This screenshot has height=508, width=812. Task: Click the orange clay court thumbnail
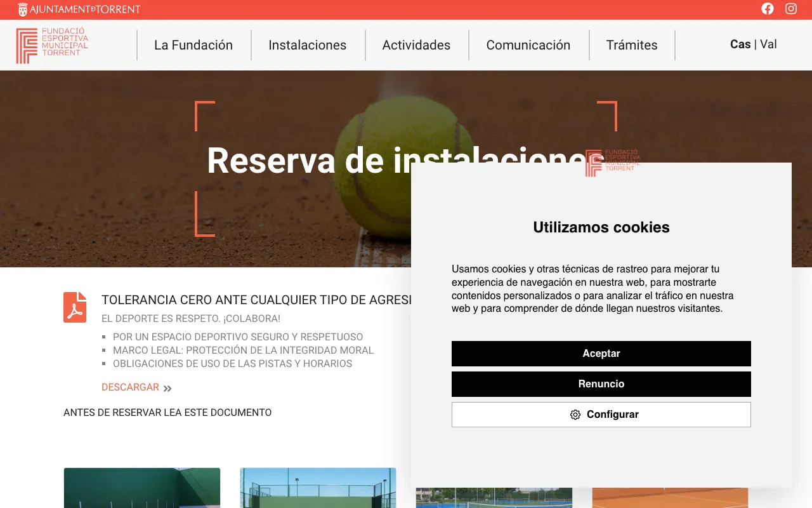(x=670, y=498)
